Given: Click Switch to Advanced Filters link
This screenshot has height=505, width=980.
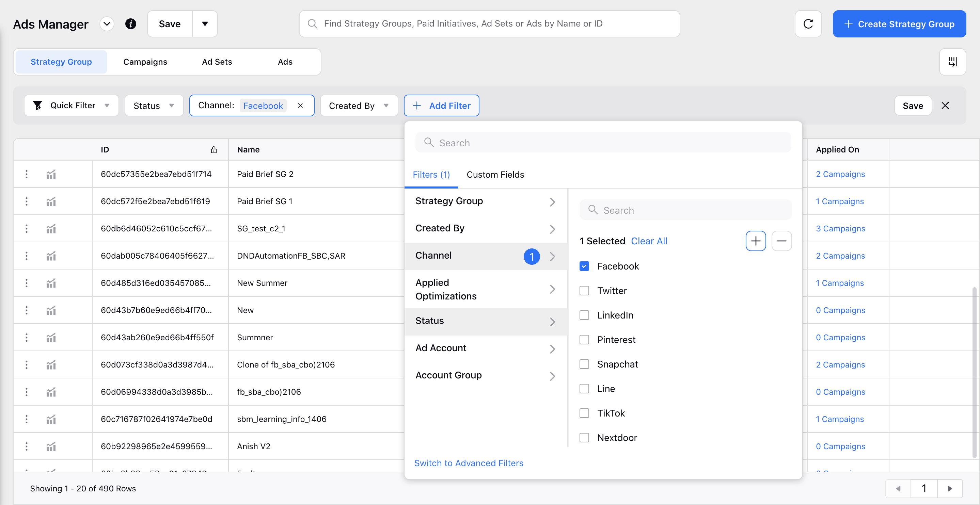Looking at the screenshot, I should point(469,462).
